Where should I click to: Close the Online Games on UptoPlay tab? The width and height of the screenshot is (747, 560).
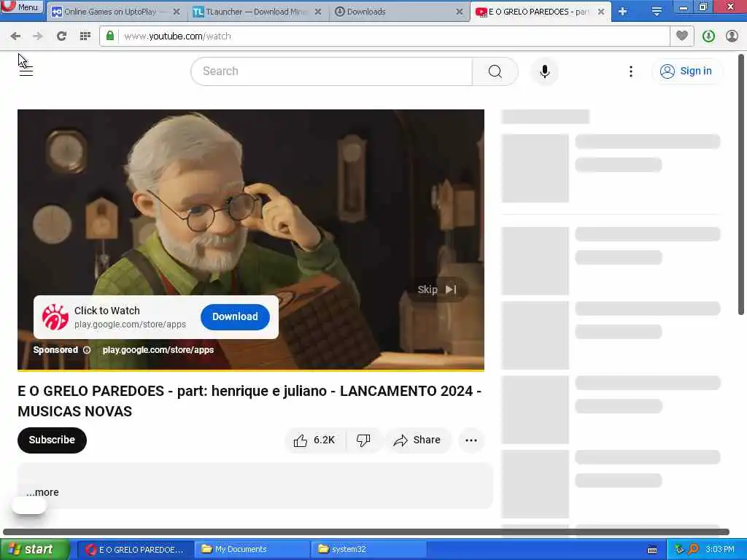point(177,12)
